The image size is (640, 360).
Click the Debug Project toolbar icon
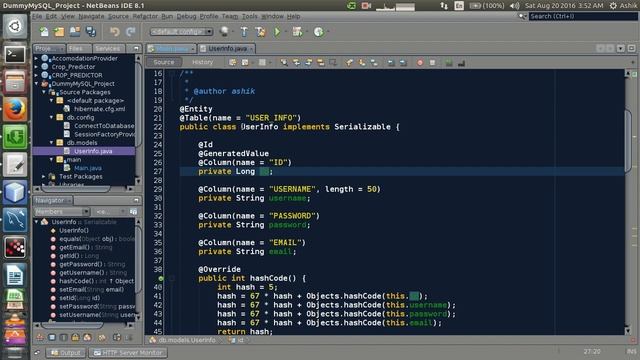pos(298,31)
